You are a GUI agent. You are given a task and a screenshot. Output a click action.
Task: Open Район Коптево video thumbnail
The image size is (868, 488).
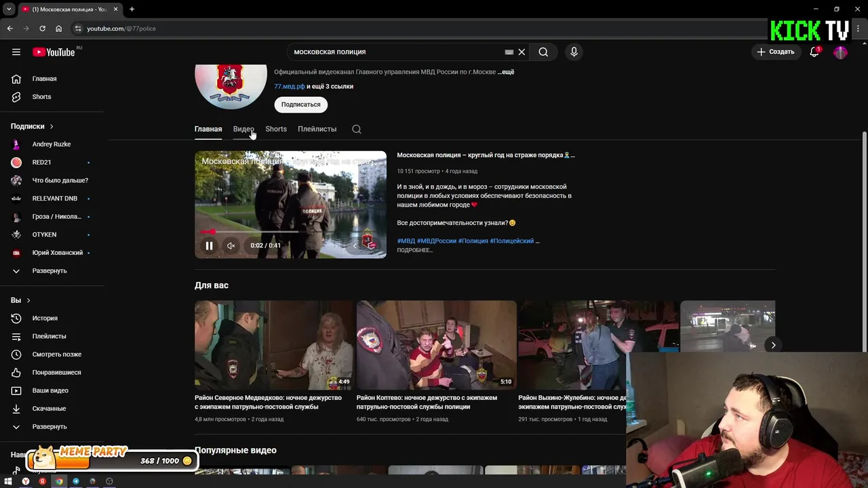pyautogui.click(x=436, y=345)
